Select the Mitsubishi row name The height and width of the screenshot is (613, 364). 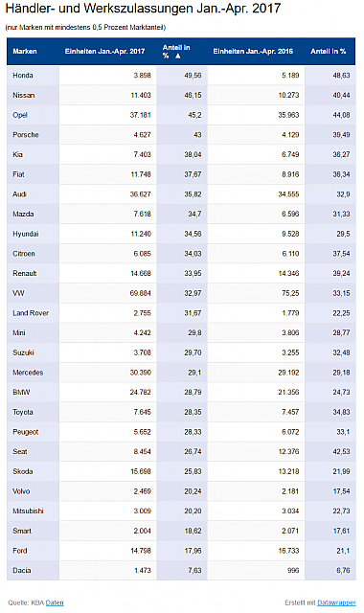pos(28,511)
